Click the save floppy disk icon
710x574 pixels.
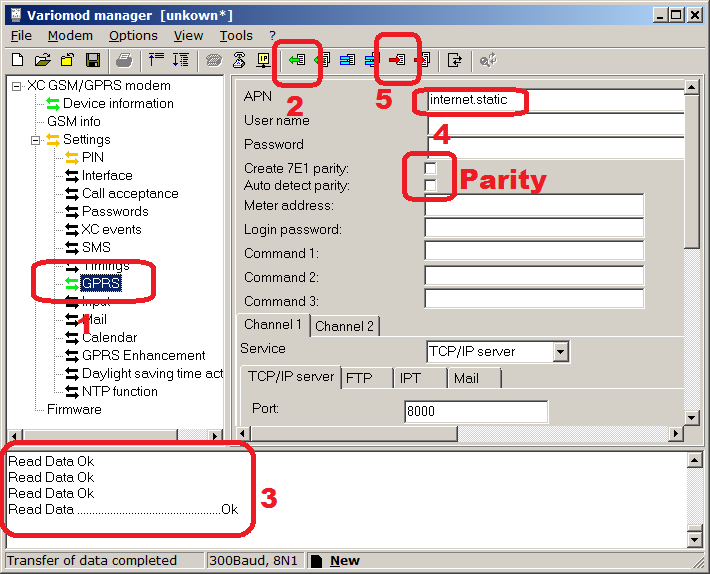tap(92, 60)
